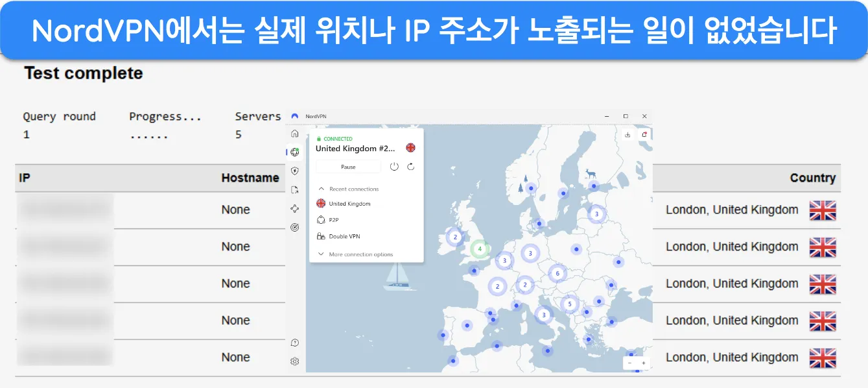This screenshot has width=868, height=388.
Task: Click the reindeer illustration over Finland
Action: 591,174
